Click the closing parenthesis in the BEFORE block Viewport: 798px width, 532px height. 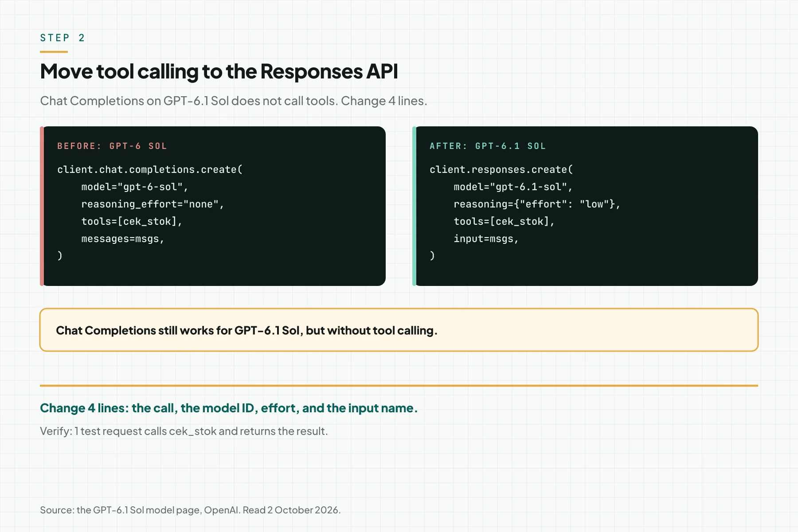[60, 256]
